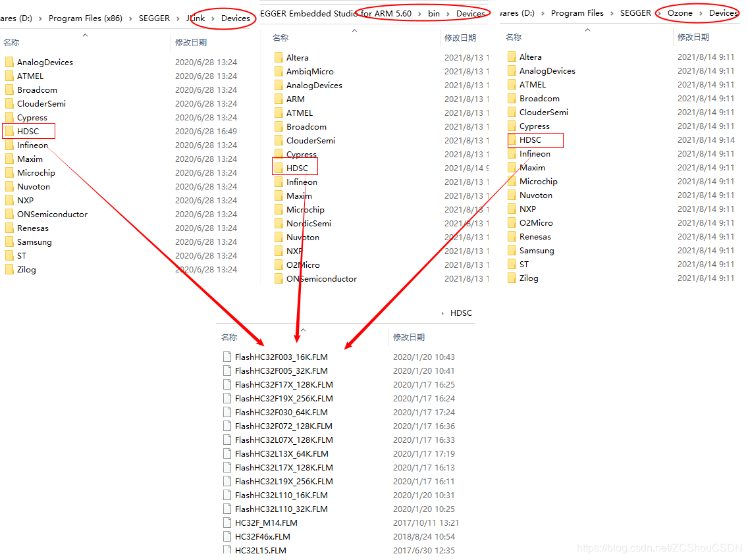Screen dimensions: 748x560
Task: Select Nuvoton row in JLink Devices list
Action: (x=121, y=186)
